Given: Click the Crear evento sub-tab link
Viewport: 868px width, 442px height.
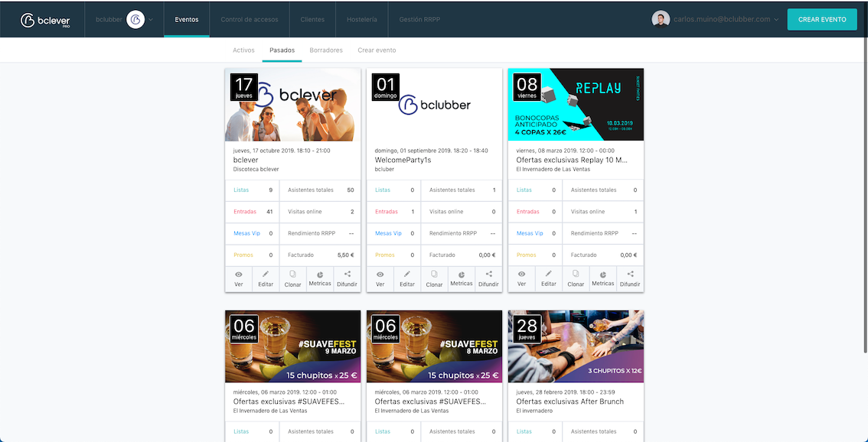Looking at the screenshot, I should pyautogui.click(x=377, y=50).
